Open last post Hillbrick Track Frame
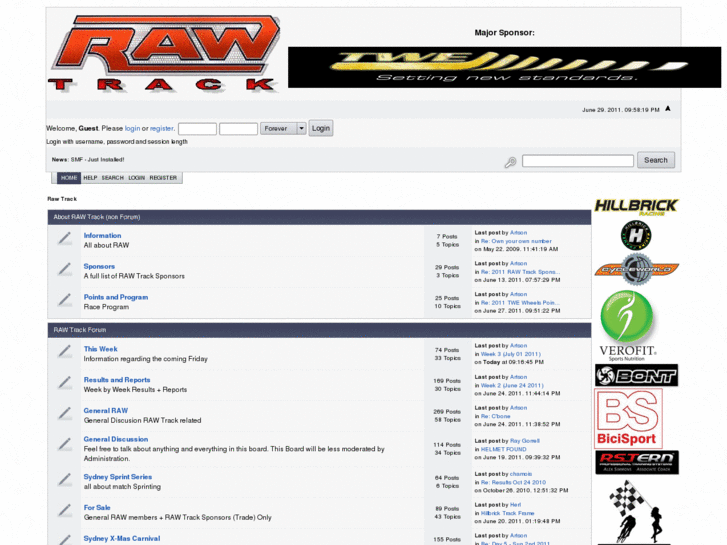This screenshot has width=727, height=545. tap(508, 513)
